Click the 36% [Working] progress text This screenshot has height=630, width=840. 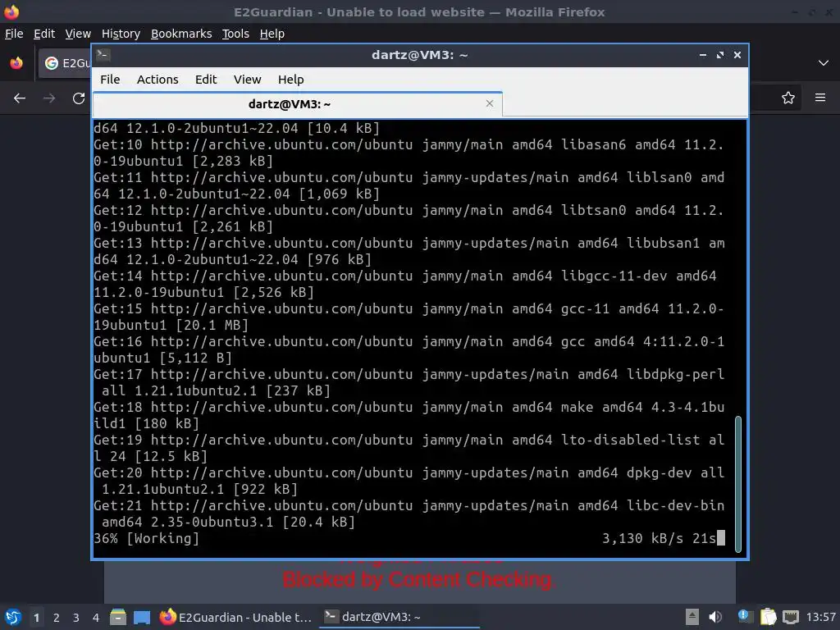point(146,538)
